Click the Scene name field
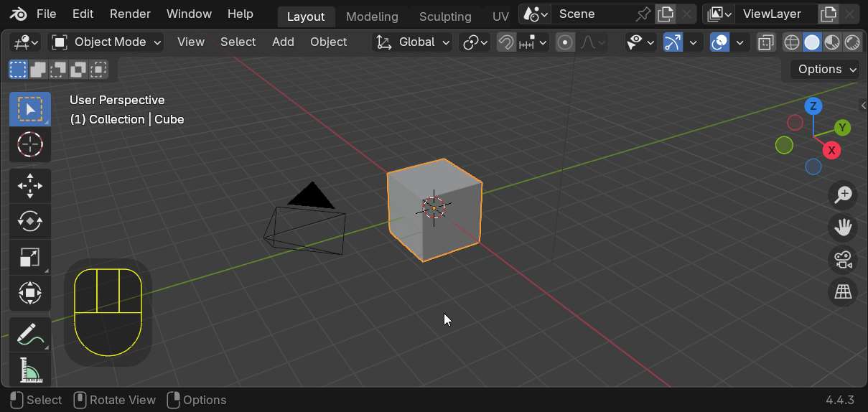This screenshot has width=868, height=412. tap(592, 14)
